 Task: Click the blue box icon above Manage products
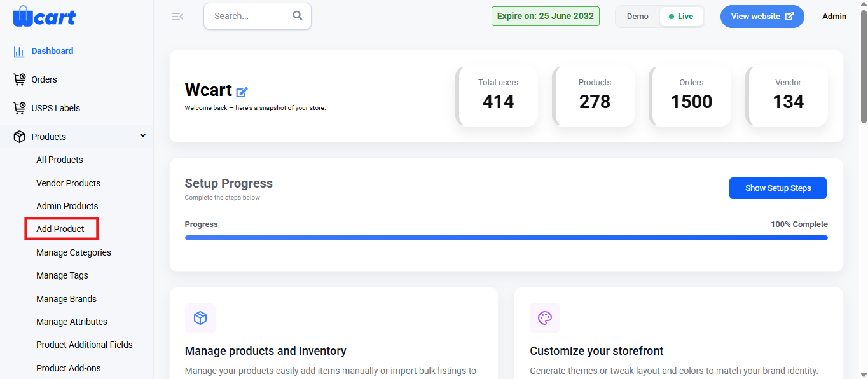tap(200, 318)
